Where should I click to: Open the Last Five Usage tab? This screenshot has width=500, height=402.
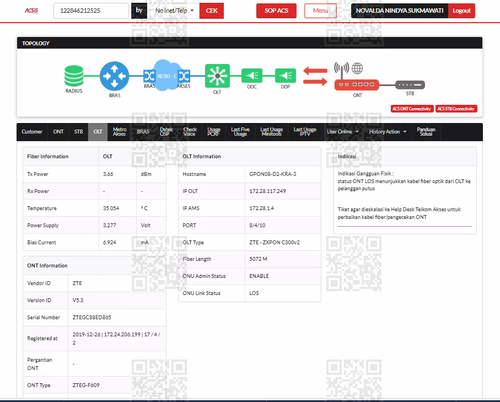(240, 132)
